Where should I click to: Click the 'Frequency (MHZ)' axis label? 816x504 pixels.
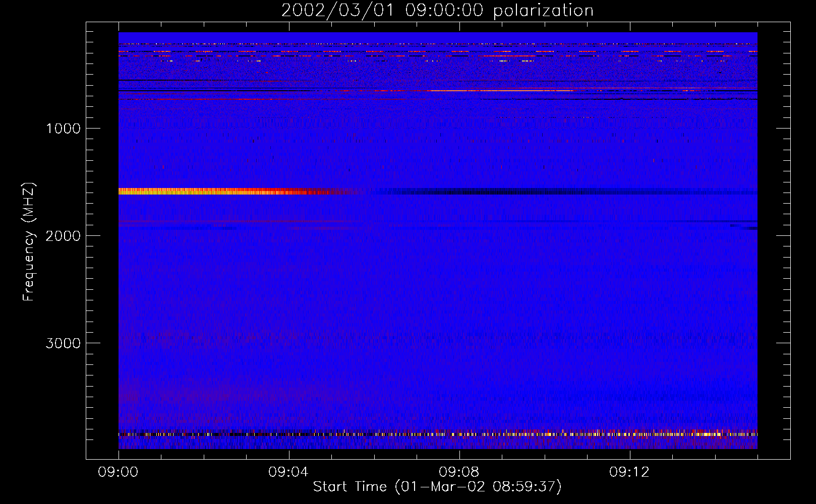coord(28,242)
